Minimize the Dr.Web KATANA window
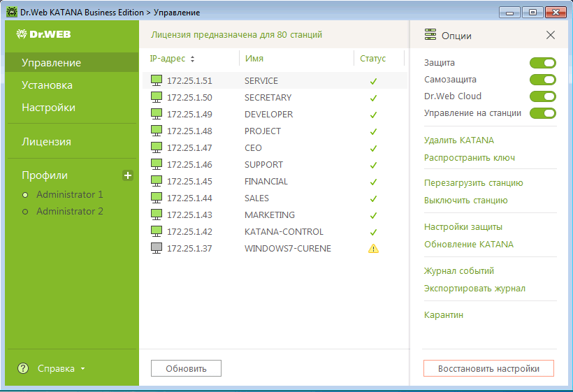This screenshot has width=573, height=392. tap(509, 13)
